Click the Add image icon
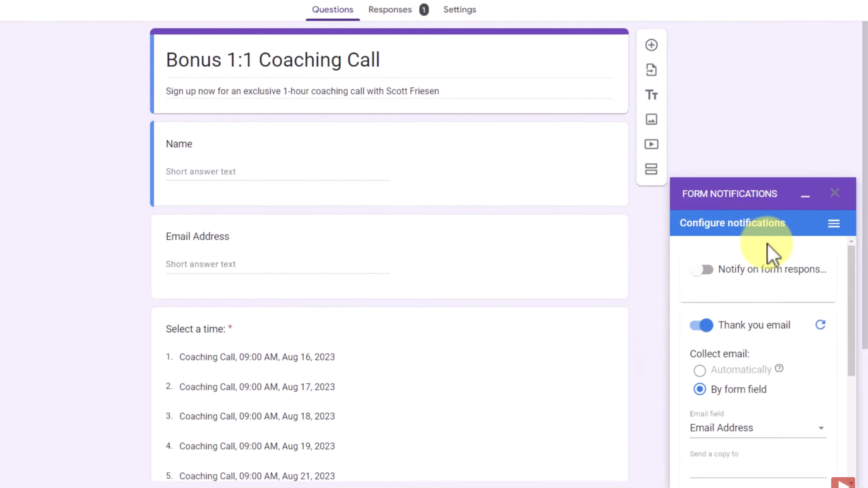This screenshot has width=868, height=488. click(x=651, y=119)
